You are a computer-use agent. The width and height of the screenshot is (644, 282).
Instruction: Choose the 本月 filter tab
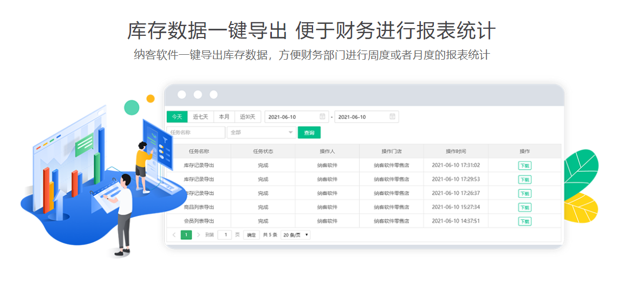tap(224, 117)
